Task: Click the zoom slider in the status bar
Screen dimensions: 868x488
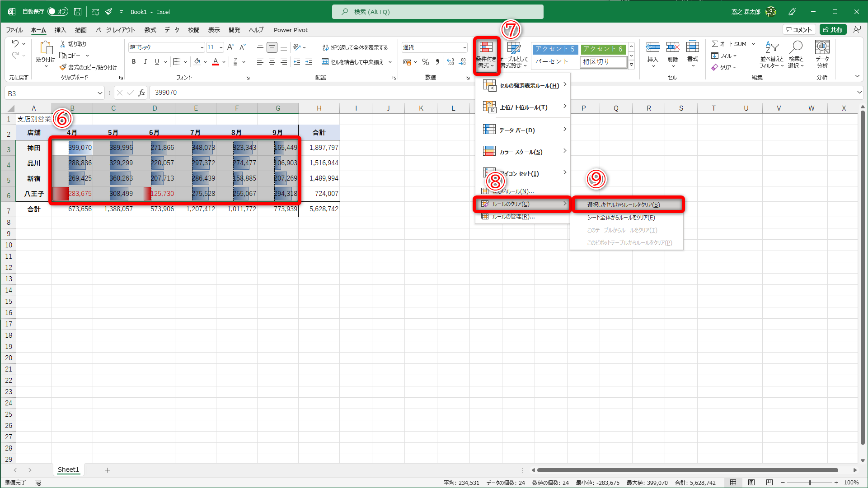Action: (x=810, y=483)
